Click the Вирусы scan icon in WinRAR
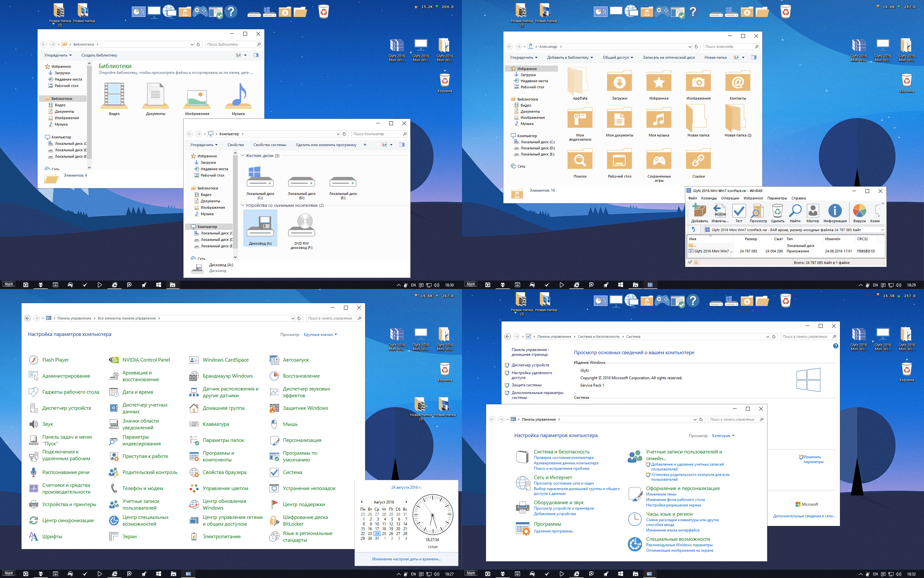This screenshot has width=924, height=578. coord(860,213)
